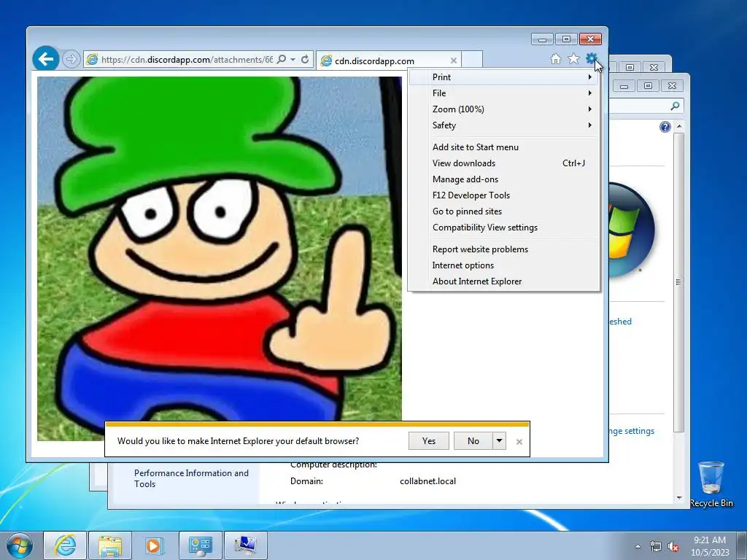
Task: Go back with the IE back arrow
Action: (x=46, y=59)
